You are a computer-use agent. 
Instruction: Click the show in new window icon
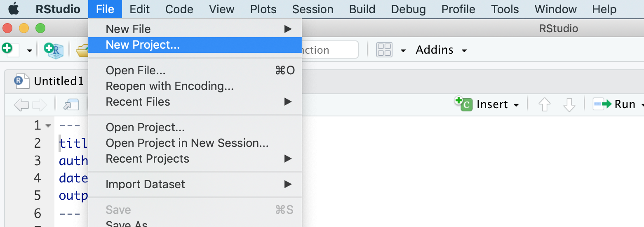pos(71,105)
